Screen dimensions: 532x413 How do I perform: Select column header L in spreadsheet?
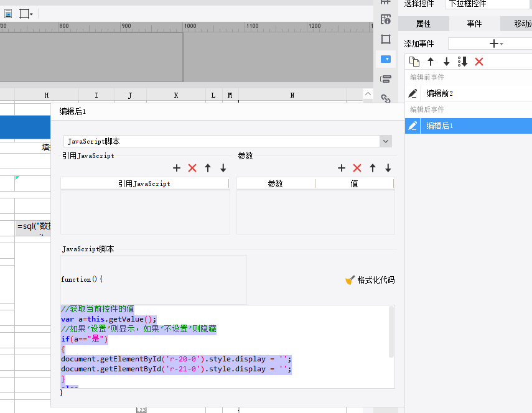(214, 95)
